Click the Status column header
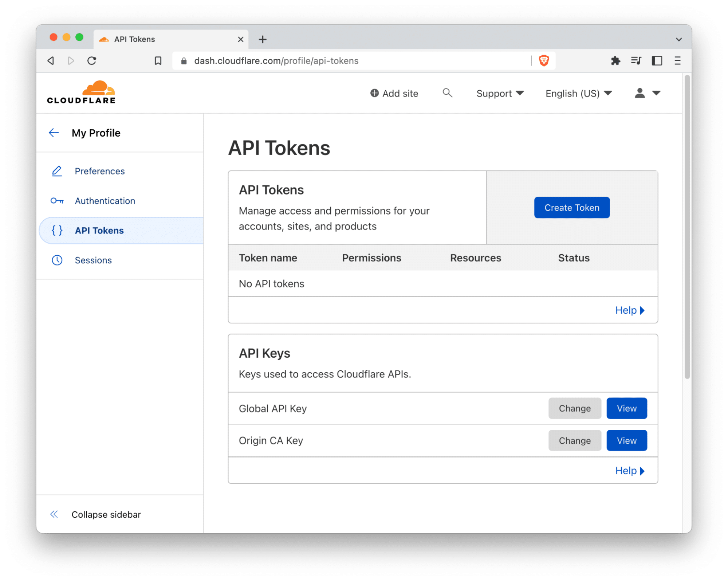 pyautogui.click(x=574, y=258)
